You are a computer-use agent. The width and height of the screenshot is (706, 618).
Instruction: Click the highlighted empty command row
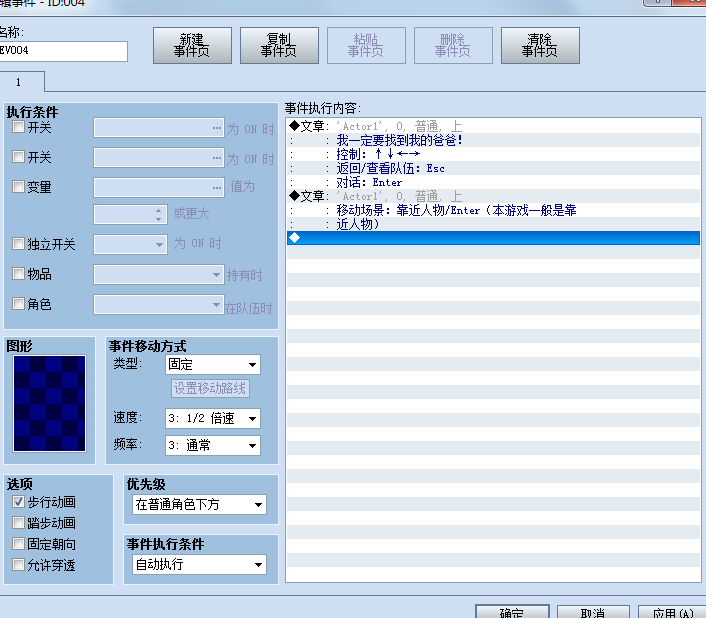click(493, 238)
